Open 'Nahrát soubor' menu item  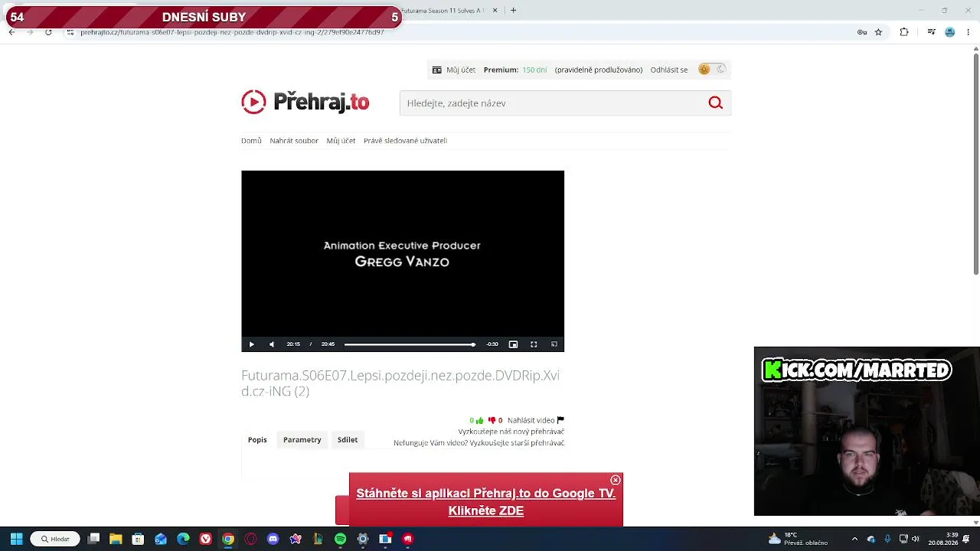pos(294,141)
